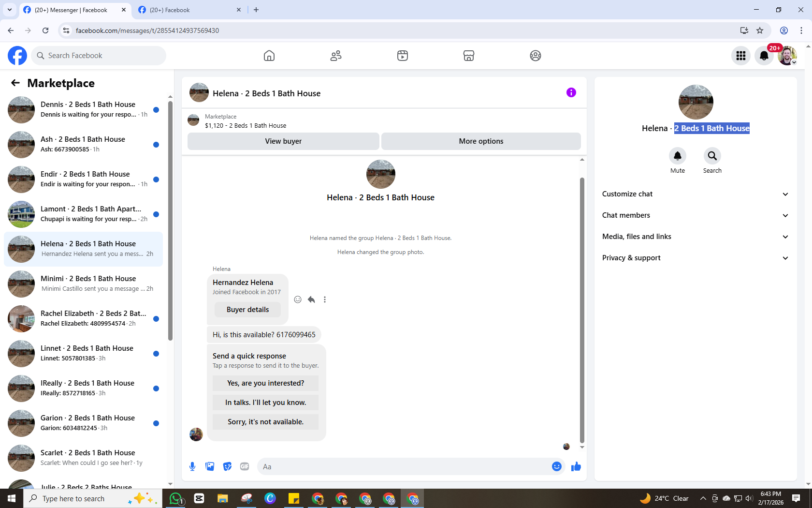Click the conversation information icon
Screen dimensions: 812x508
[x=571, y=92]
